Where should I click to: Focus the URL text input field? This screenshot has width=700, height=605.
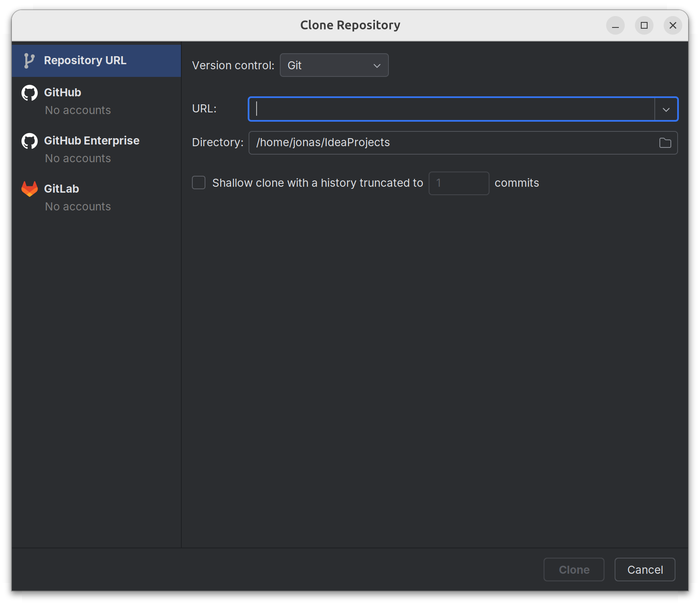pyautogui.click(x=451, y=109)
